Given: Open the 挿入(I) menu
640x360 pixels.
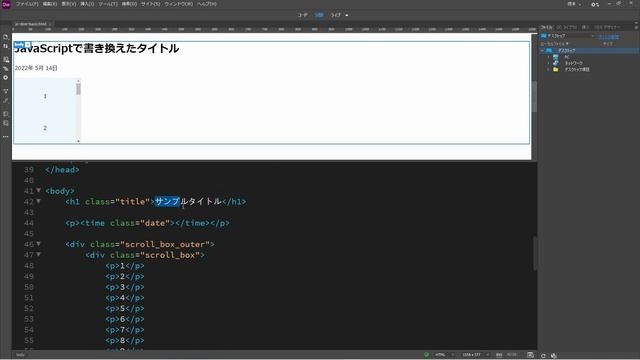Looking at the screenshot, I should 87,4.
